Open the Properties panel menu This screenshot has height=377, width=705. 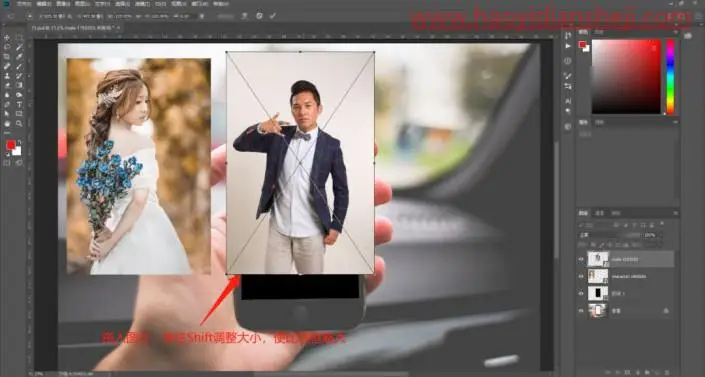[x=675, y=122]
